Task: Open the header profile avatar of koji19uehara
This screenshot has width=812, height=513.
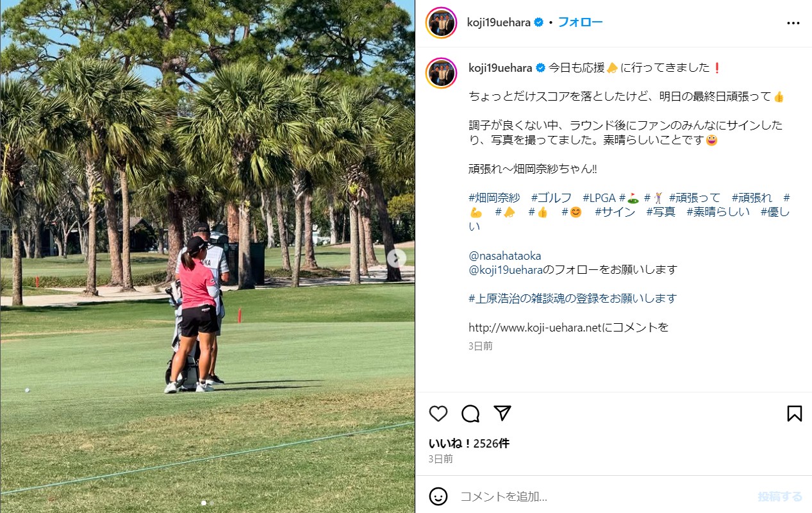Action: [442, 22]
